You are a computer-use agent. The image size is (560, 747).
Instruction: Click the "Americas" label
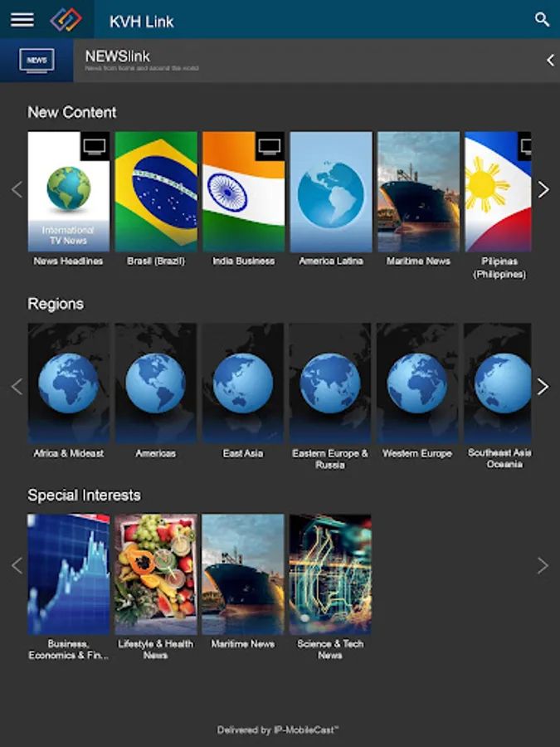[156, 453]
